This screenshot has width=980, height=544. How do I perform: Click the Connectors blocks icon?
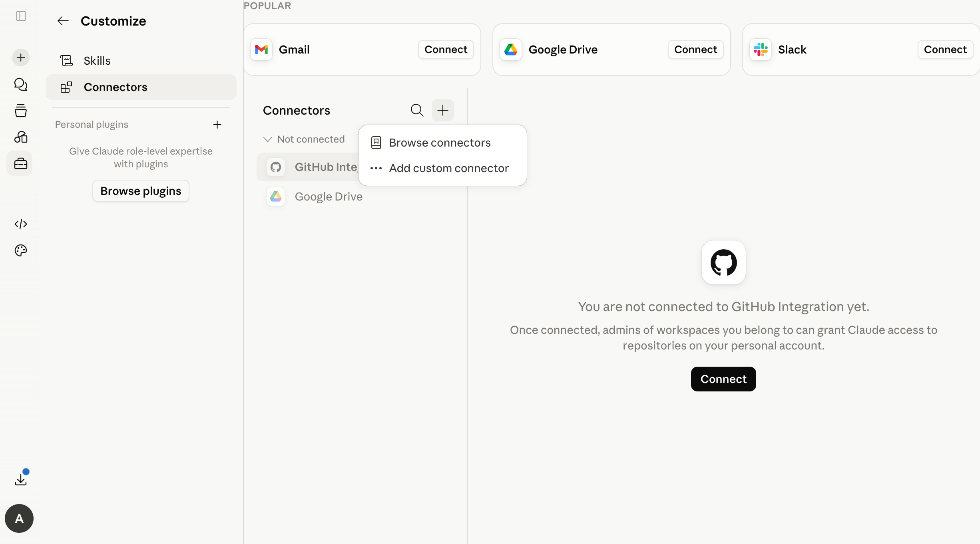tap(66, 87)
